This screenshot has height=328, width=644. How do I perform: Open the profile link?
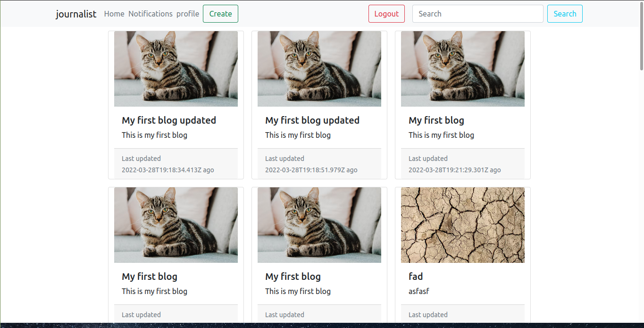click(x=188, y=14)
